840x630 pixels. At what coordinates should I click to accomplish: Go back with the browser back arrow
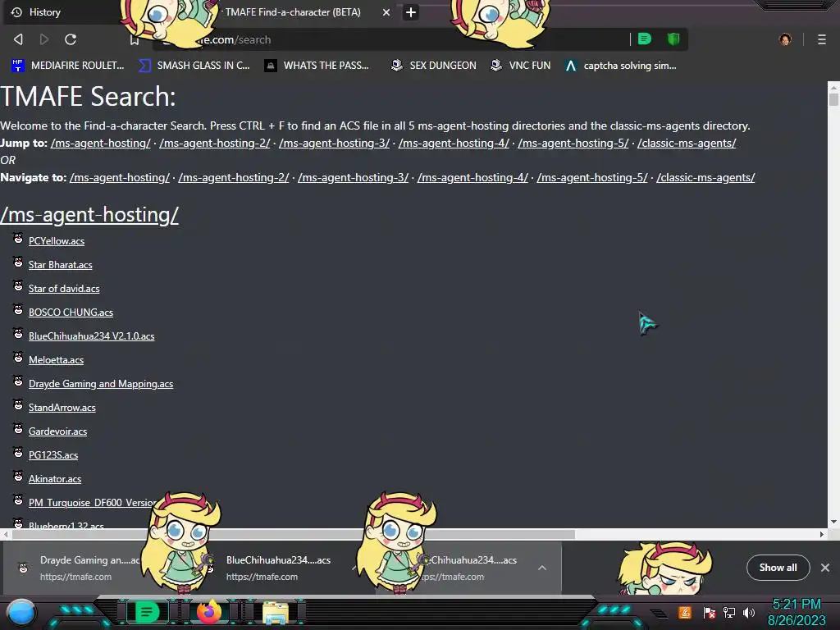[x=18, y=39]
